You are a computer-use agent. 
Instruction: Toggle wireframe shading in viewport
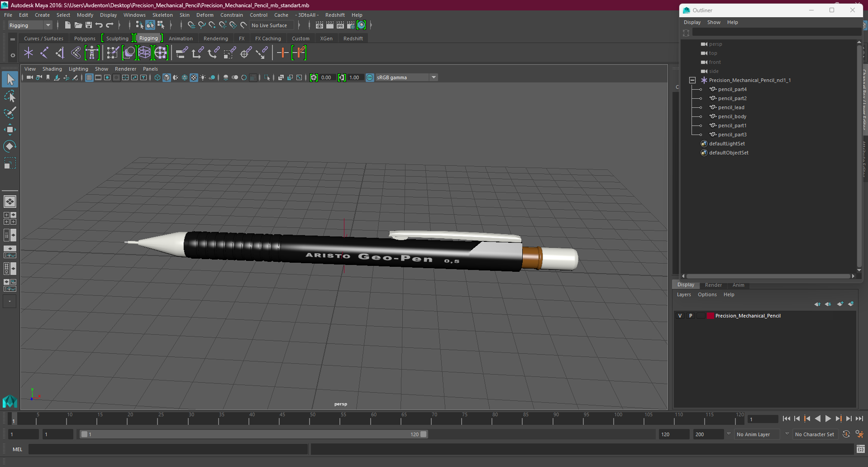pyautogui.click(x=157, y=78)
